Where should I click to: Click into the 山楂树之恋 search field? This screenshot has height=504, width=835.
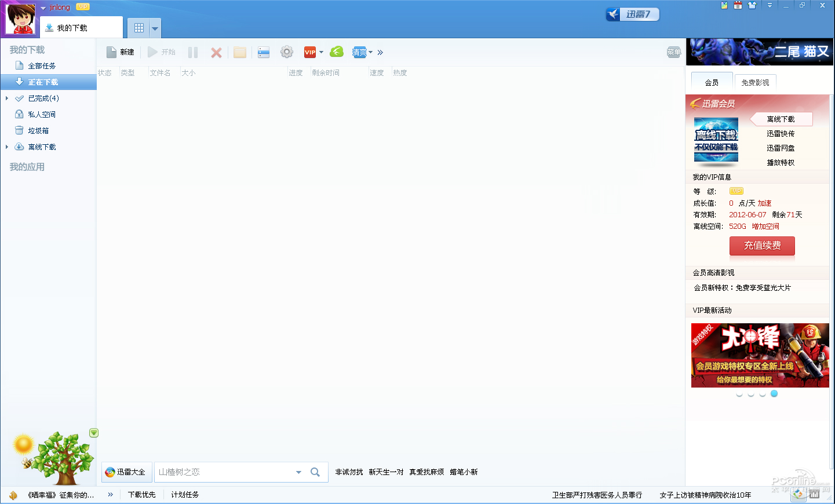(x=223, y=472)
